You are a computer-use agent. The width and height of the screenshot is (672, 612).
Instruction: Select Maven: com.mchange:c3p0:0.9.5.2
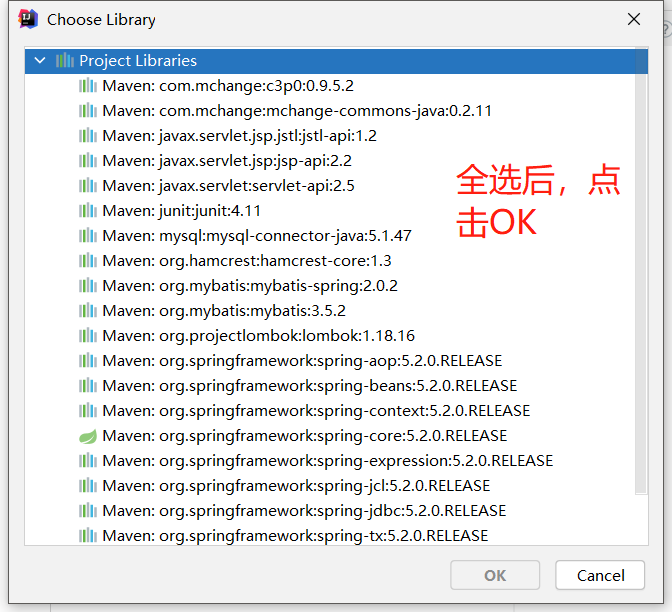(x=228, y=86)
